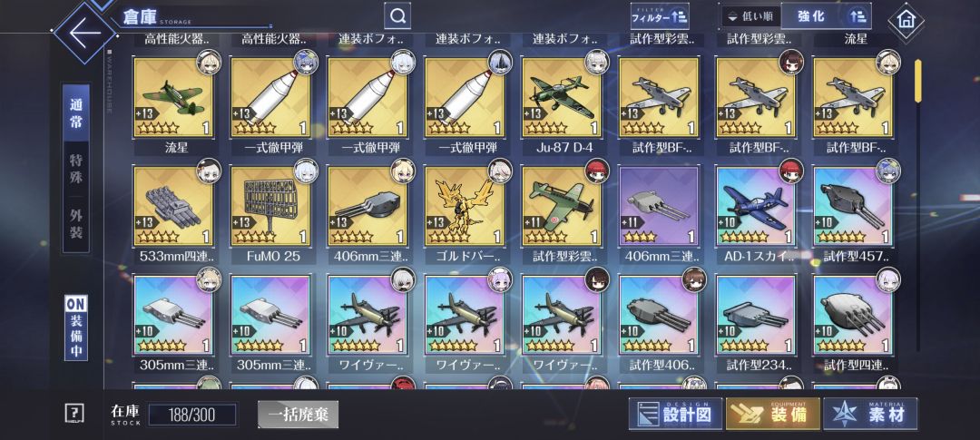Open the 設計図 design blueprints section

click(676, 414)
